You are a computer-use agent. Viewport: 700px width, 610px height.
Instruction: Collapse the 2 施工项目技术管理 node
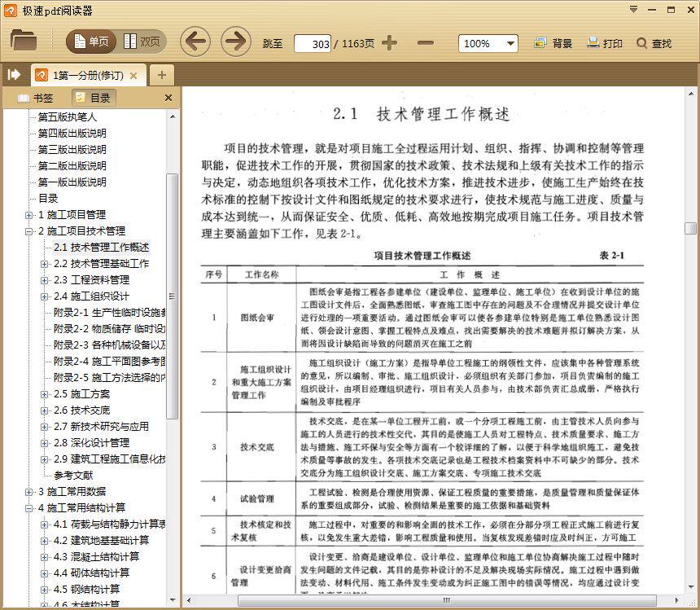(29, 231)
